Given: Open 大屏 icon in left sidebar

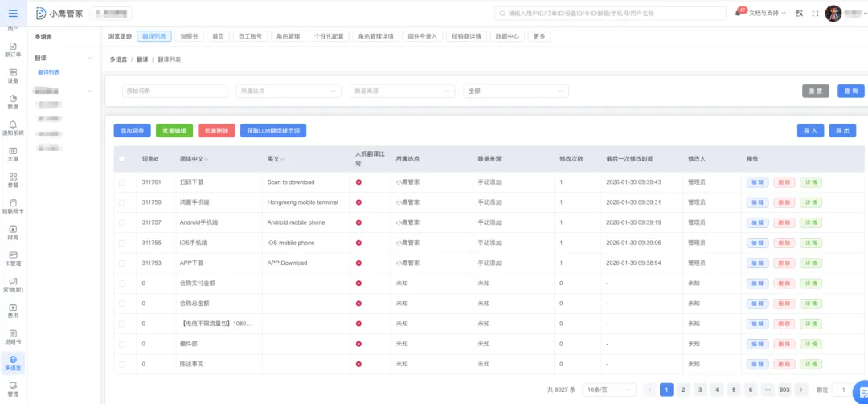Looking at the screenshot, I should [x=12, y=152].
